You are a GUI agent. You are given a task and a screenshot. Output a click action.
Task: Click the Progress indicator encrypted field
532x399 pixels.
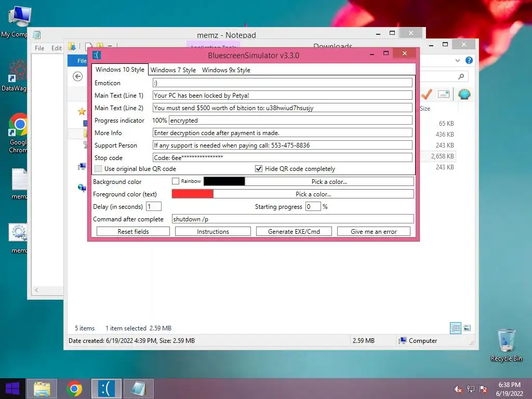point(290,120)
